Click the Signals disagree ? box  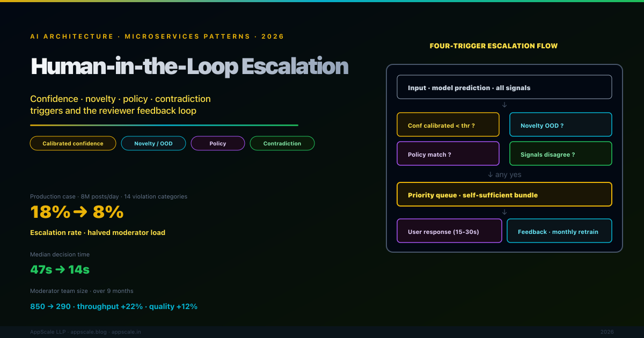(560, 153)
